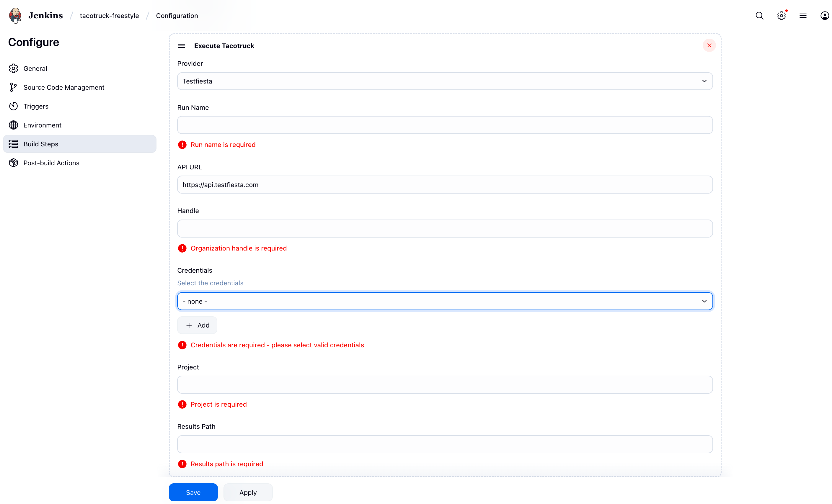Open the Credentials none dropdown

pos(445,301)
